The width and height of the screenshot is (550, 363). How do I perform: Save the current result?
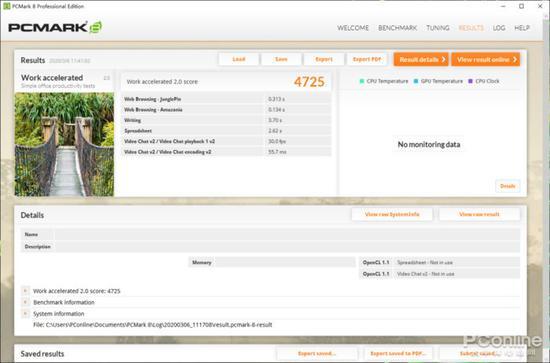(281, 59)
